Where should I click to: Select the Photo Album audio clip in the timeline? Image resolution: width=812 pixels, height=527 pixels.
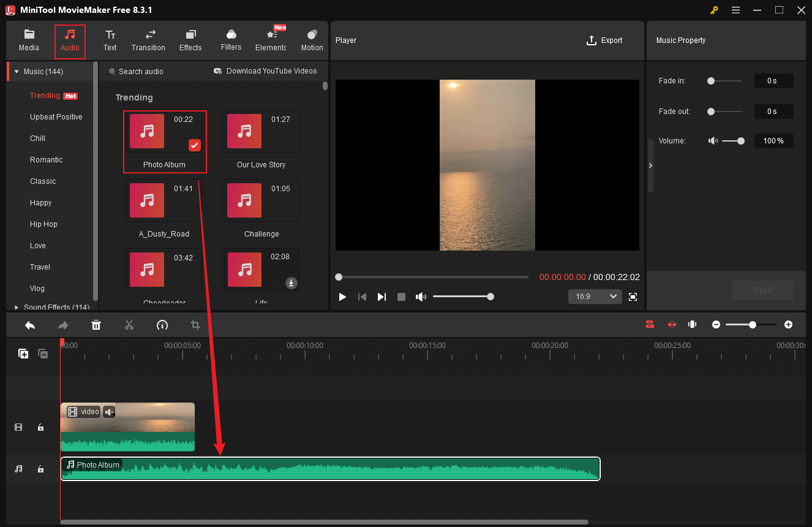331,468
